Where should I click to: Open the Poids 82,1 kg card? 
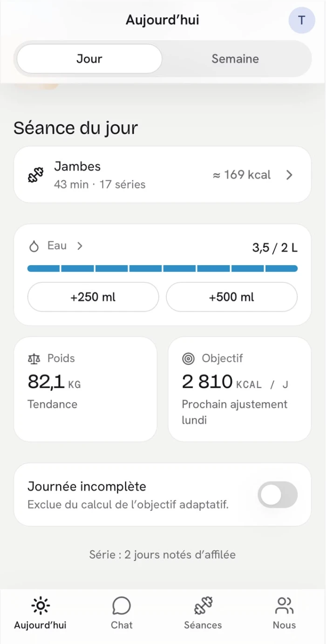point(85,389)
